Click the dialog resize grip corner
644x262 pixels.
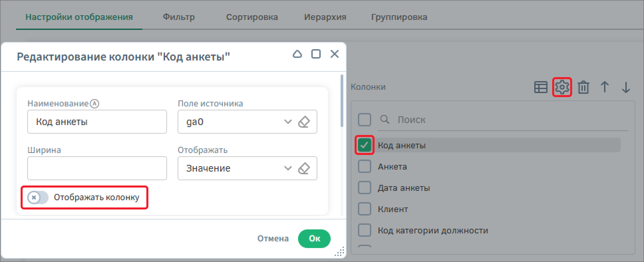[340, 252]
